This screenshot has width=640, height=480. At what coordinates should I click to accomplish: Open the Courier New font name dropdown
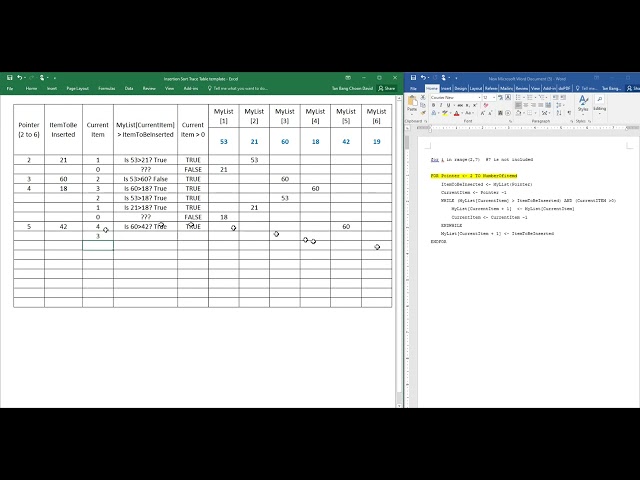[x=479, y=98]
